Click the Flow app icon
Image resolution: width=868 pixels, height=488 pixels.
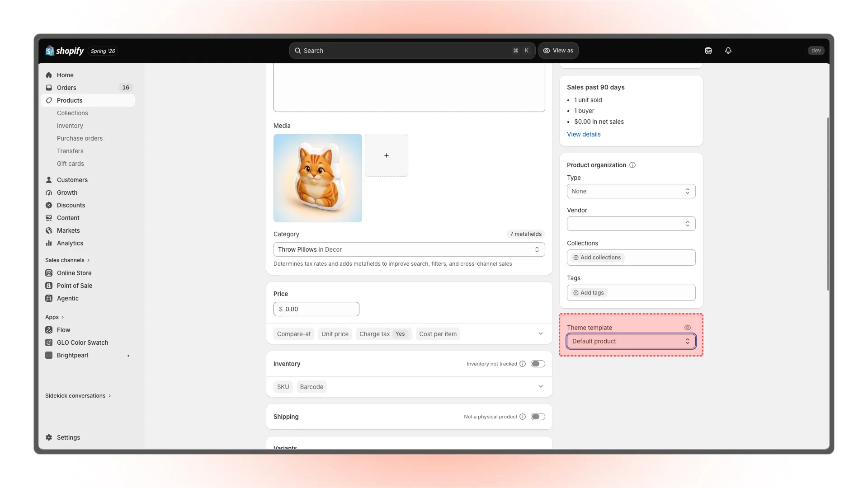(x=49, y=330)
